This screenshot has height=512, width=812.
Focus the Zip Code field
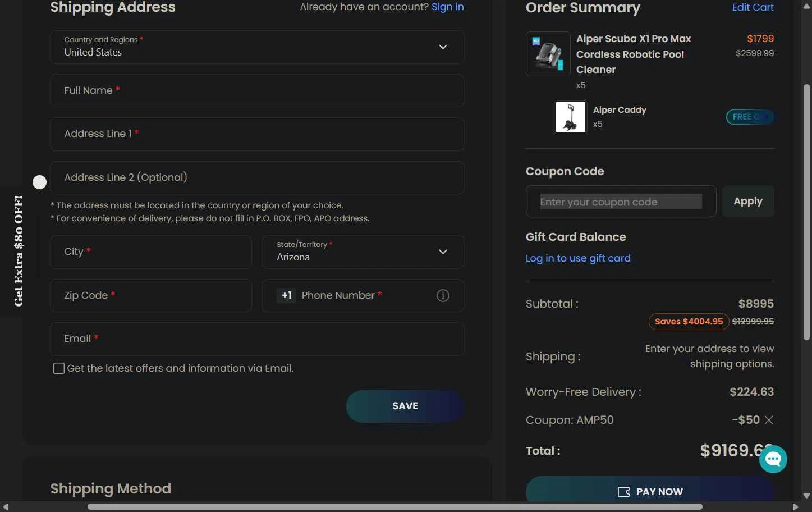(151, 295)
